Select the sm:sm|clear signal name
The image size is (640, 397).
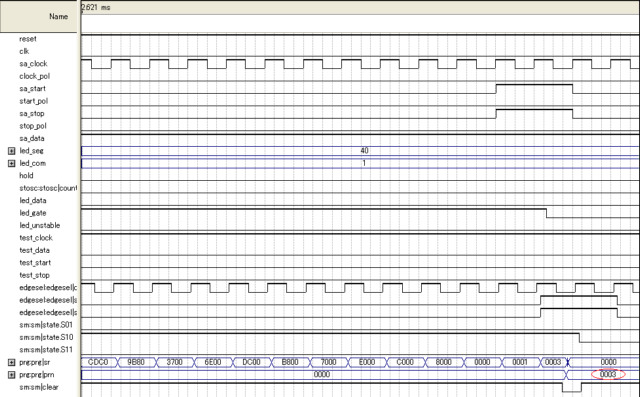(39, 387)
